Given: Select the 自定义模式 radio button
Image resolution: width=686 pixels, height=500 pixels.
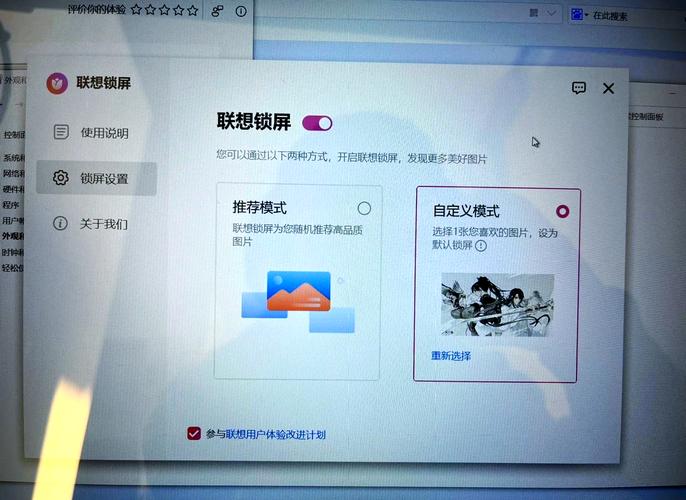Looking at the screenshot, I should point(562,212).
